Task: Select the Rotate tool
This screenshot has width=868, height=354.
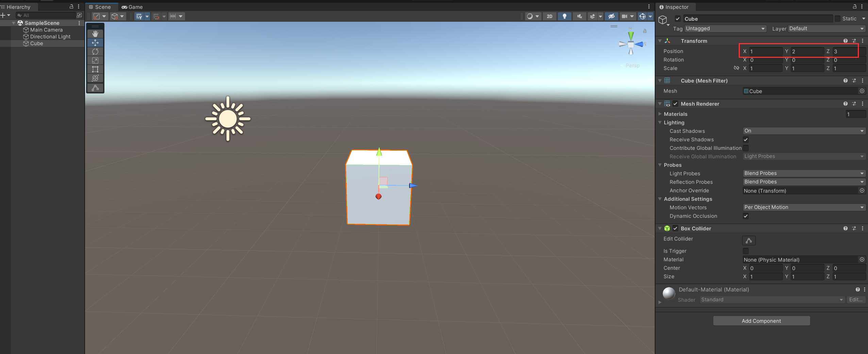Action: point(95,51)
